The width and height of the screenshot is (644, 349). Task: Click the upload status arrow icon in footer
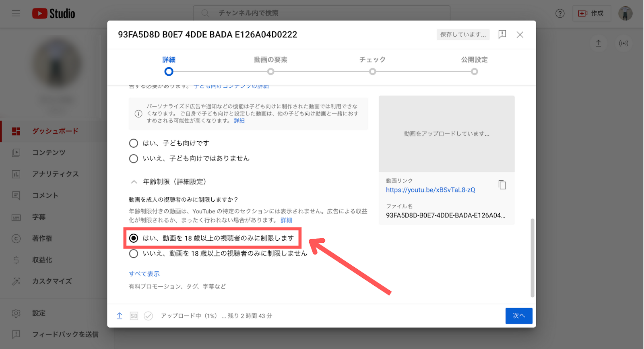[120, 316]
